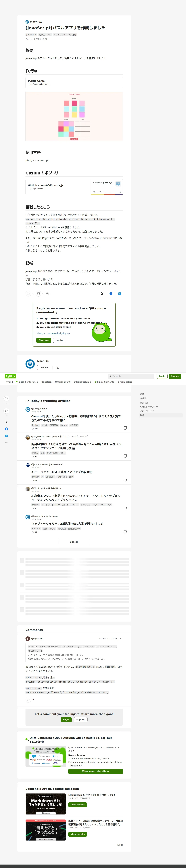Share article on X below body

coord(102,294)
